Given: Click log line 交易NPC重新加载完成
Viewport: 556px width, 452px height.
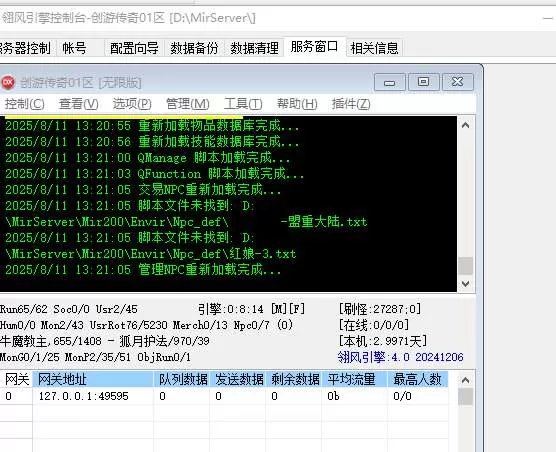Looking at the screenshot, I should click(x=143, y=190).
